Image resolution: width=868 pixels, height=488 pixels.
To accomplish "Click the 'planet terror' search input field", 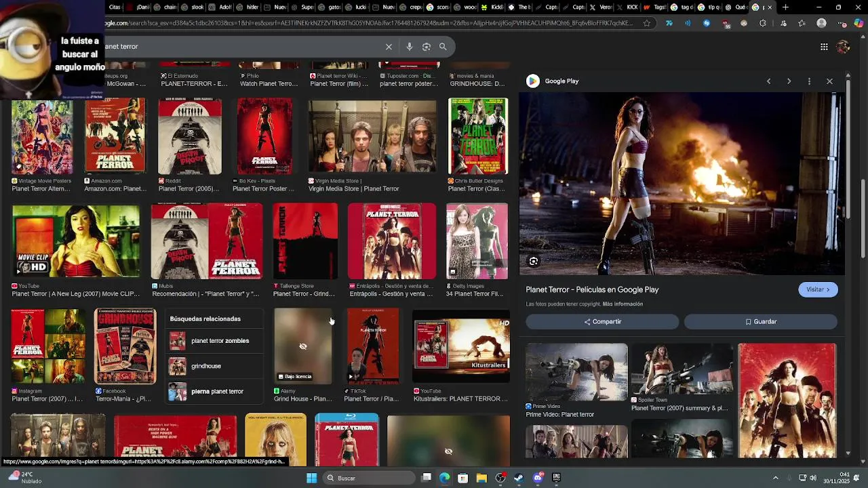I will coord(241,47).
